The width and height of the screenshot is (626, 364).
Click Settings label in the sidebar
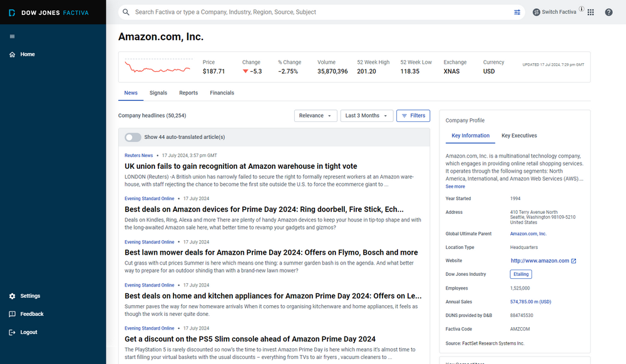(x=30, y=296)
